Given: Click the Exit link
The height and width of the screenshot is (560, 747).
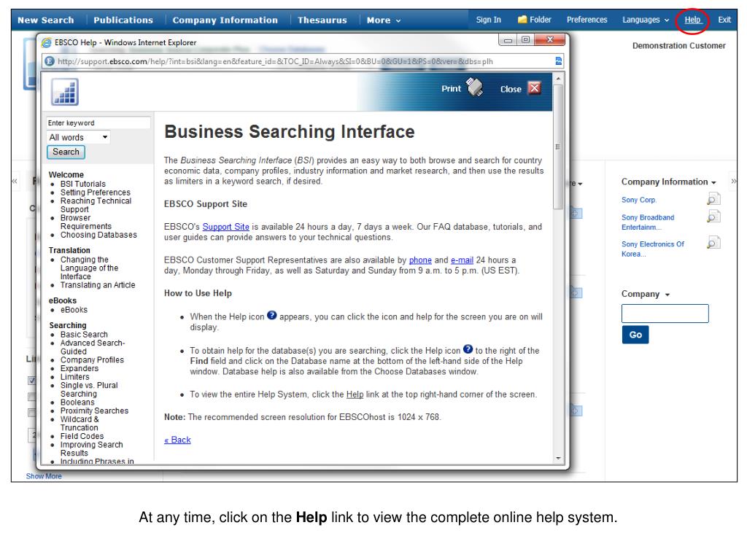Looking at the screenshot, I should click(724, 20).
